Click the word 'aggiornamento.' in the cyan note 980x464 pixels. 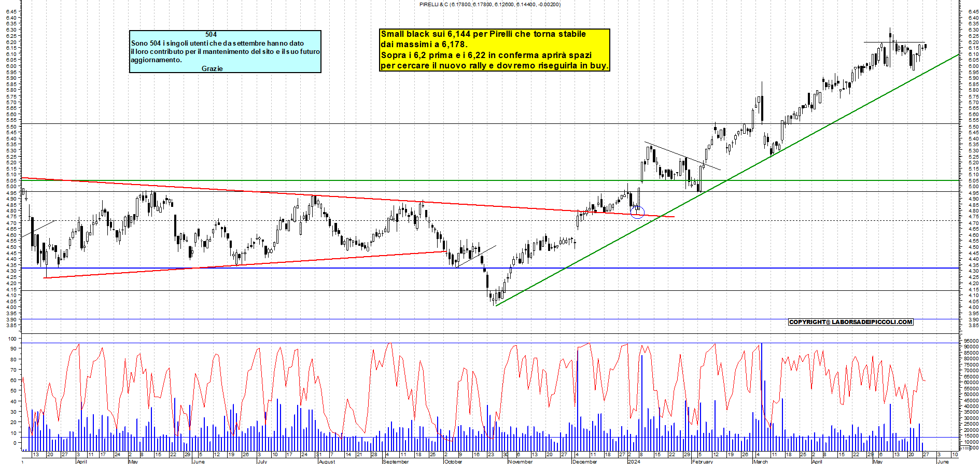click(x=156, y=60)
